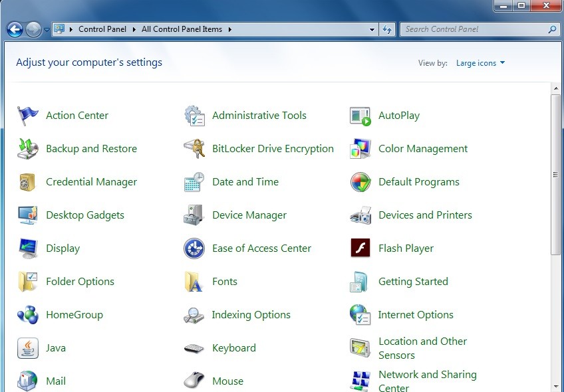Open the Folder Options icon

click(28, 282)
